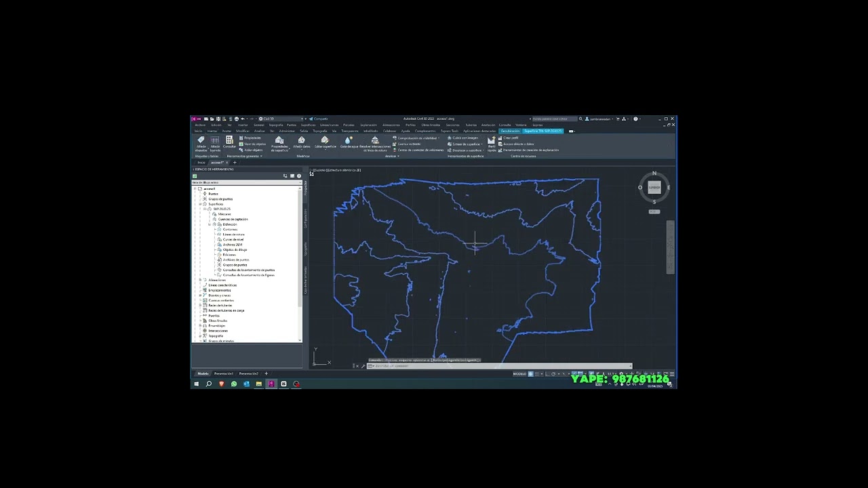868x488 pixels.
Task: Select the Intersecciones tree item
Action: point(218,331)
